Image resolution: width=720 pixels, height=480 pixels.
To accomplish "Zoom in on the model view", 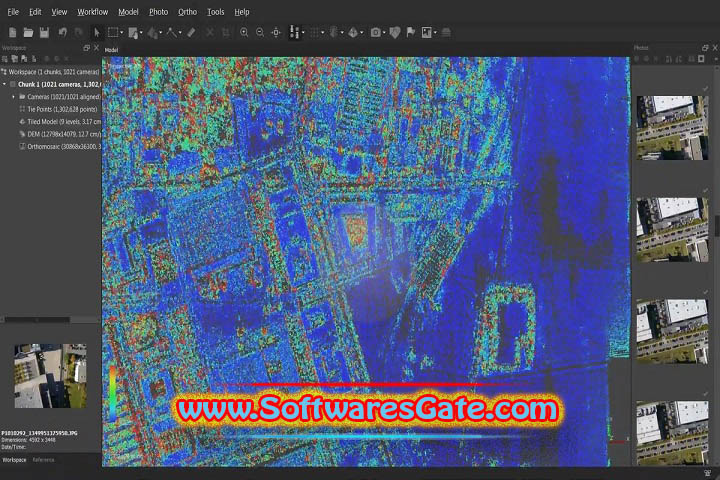I will click(x=244, y=32).
